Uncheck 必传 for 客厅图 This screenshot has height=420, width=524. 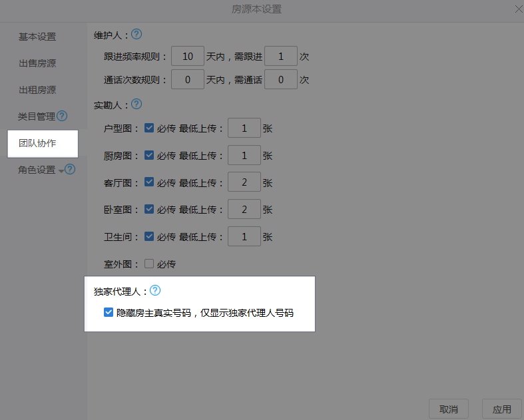[x=149, y=182]
